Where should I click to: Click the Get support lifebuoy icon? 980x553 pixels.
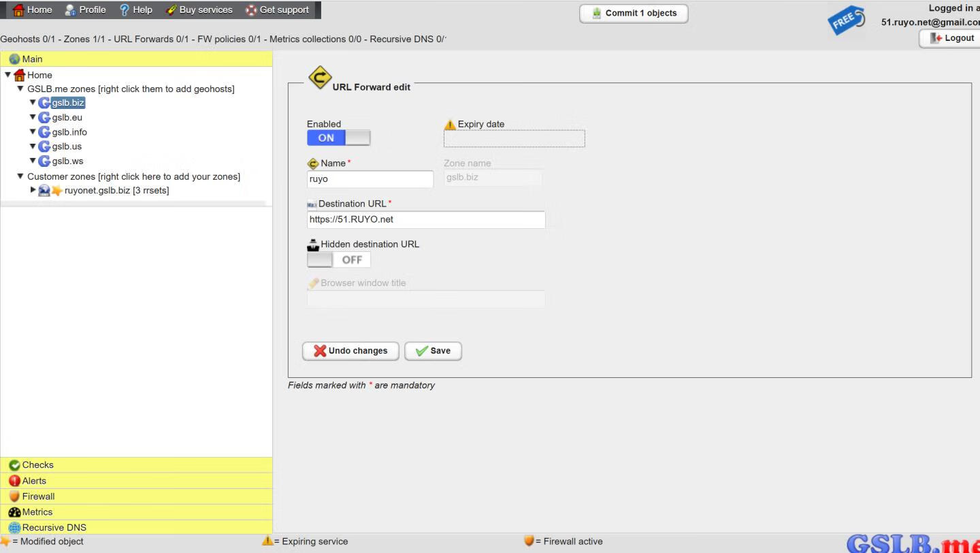click(251, 10)
